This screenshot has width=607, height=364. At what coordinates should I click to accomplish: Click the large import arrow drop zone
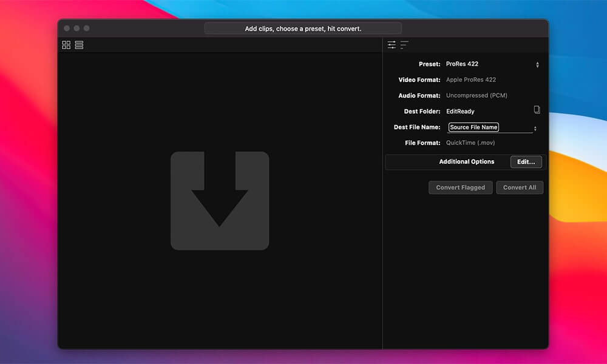220,200
